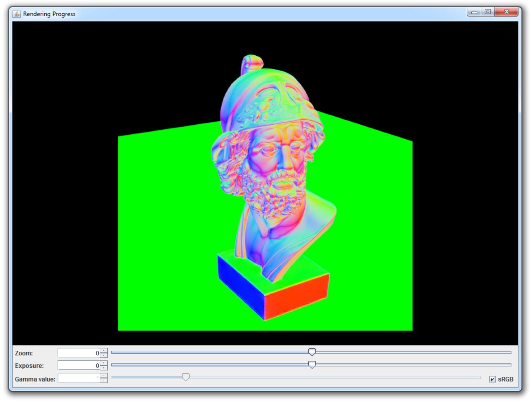This screenshot has width=532, height=402.
Task: Increase Exposure with the up spinner arrow
Action: (104, 363)
